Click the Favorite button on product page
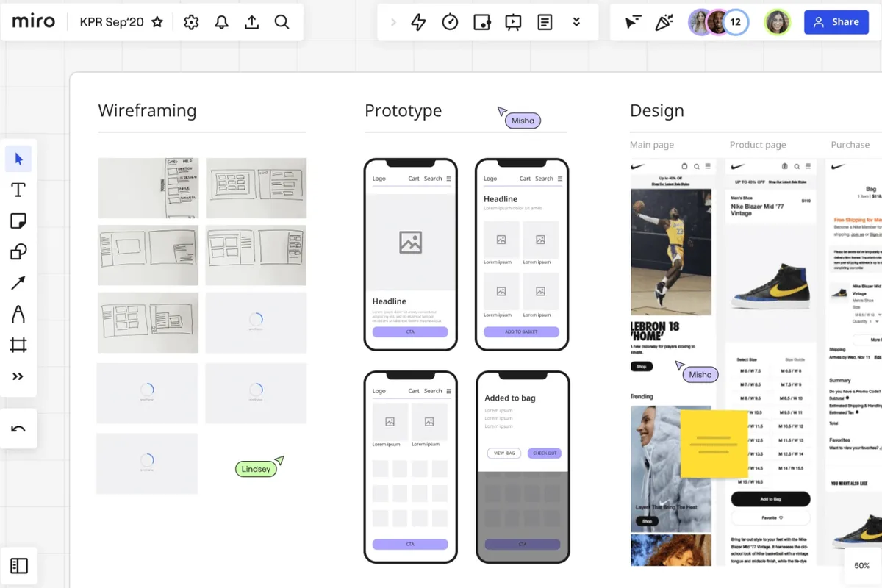Viewport: 882px width, 588px height. click(771, 517)
